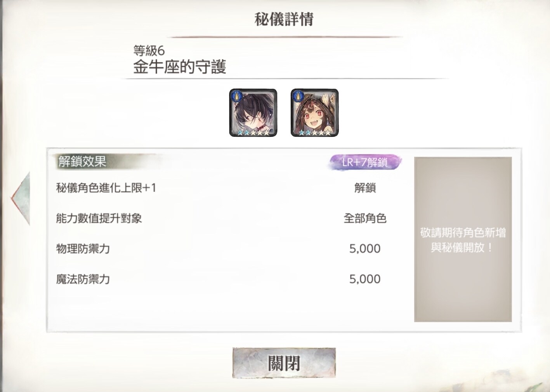This screenshot has height=392, width=550.
Task: Click attribute badge on brown-haired character
Action: (x=298, y=96)
